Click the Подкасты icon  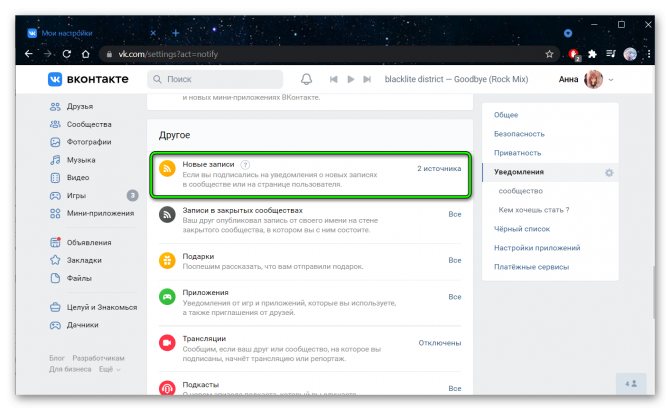coord(167,388)
